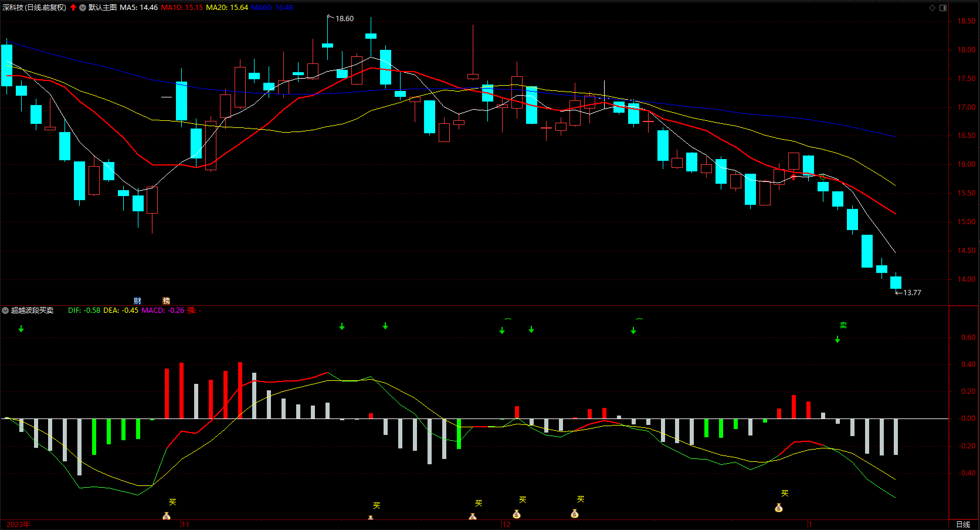This screenshot has width=980, height=530.
Task: Click the diamond icon at chart top right
Action: click(932, 8)
